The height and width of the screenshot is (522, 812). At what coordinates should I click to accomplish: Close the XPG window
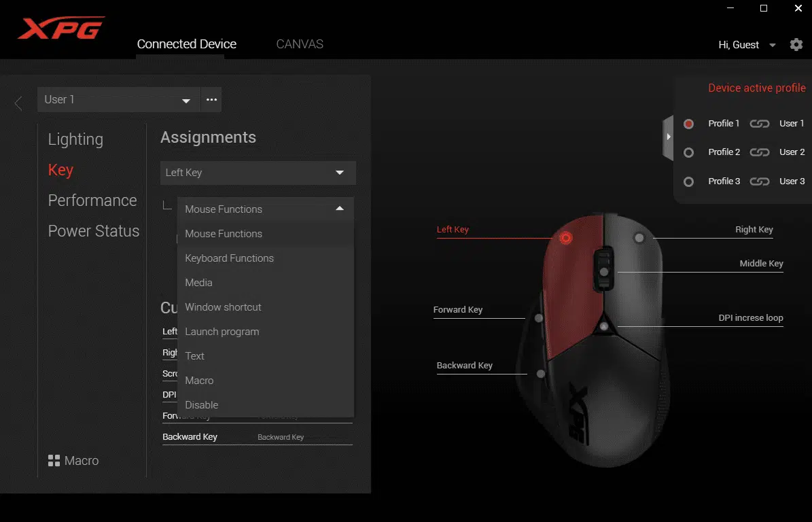pos(798,7)
